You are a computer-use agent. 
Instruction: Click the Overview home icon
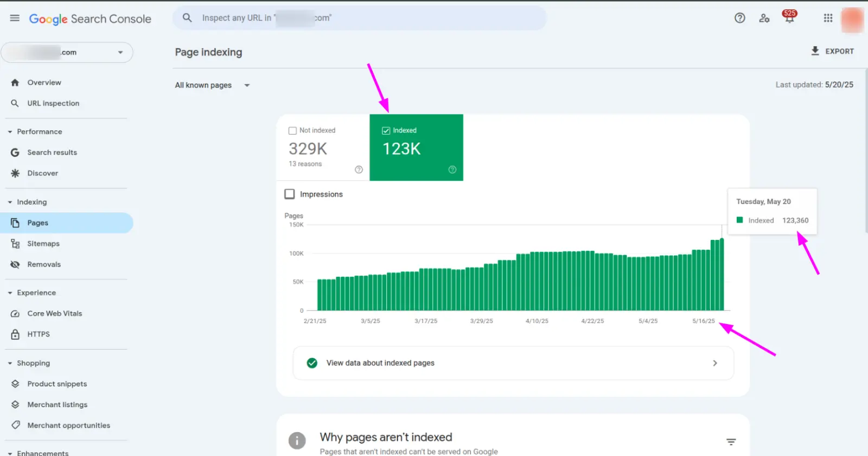[15, 83]
